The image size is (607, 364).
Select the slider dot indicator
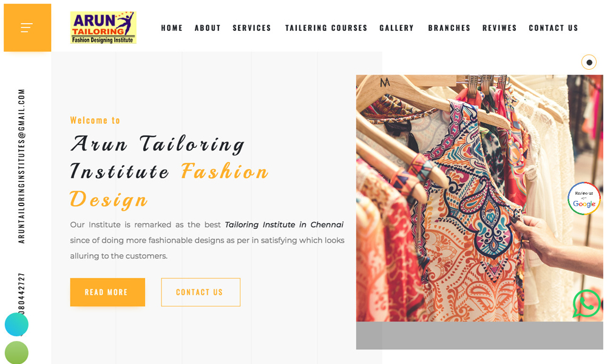[x=589, y=62]
